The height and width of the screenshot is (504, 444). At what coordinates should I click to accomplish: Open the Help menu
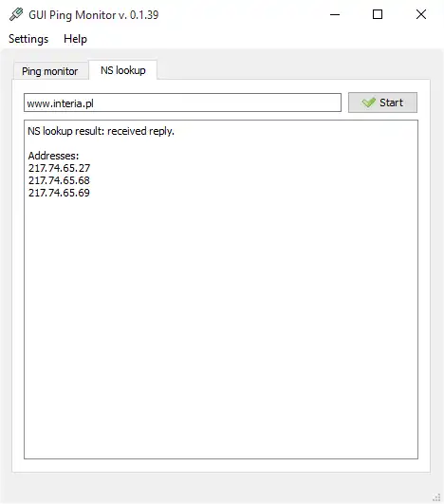coord(75,39)
